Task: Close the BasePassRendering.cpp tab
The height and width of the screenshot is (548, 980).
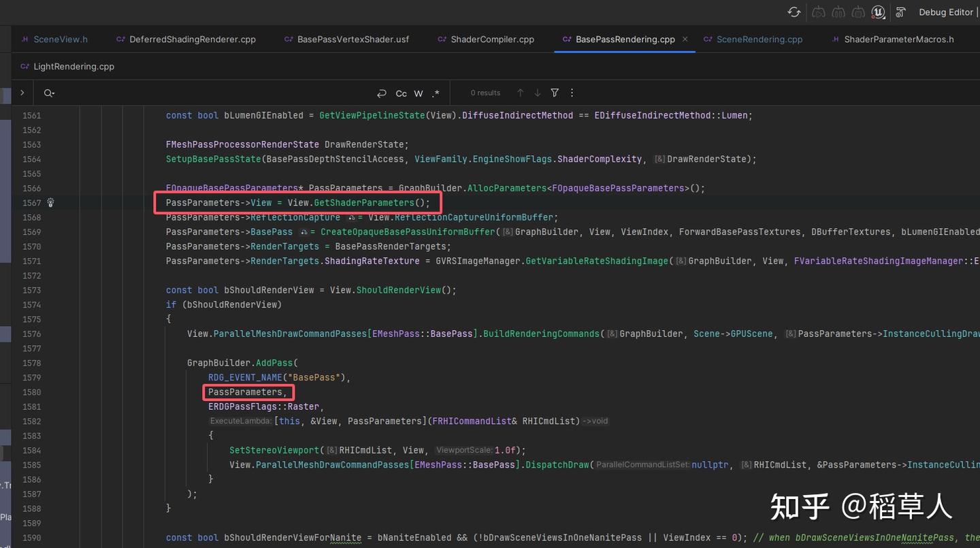Action: point(685,39)
